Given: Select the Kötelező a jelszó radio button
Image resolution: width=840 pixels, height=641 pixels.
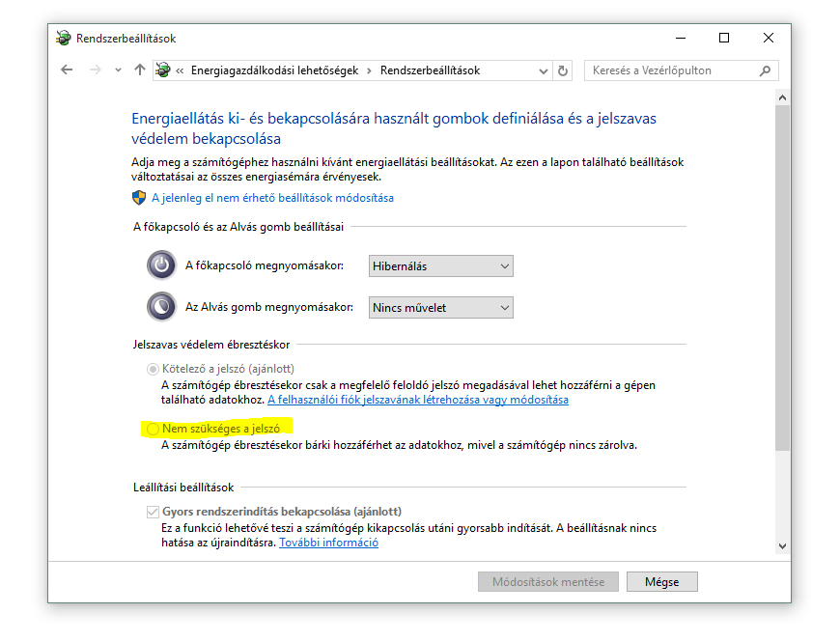Looking at the screenshot, I should 153,369.
